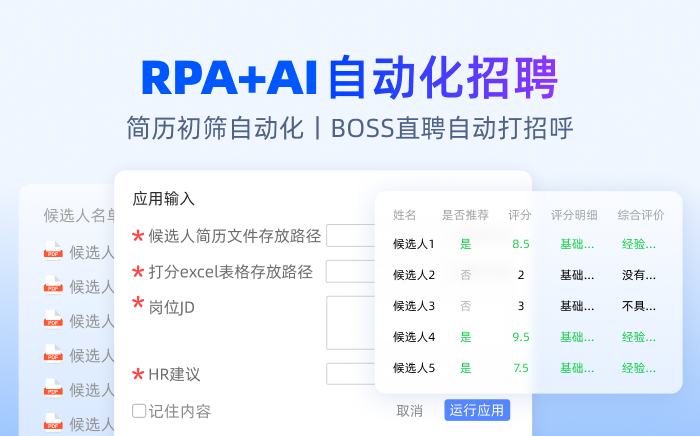Image resolution: width=700 pixels, height=436 pixels.
Task: Click score 3 in 候选人3 row
Action: point(521,306)
